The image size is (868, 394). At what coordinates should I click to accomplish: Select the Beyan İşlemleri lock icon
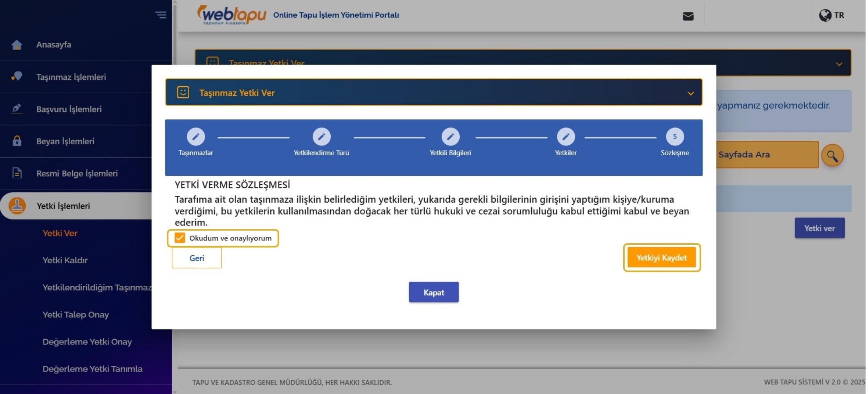[x=16, y=141]
